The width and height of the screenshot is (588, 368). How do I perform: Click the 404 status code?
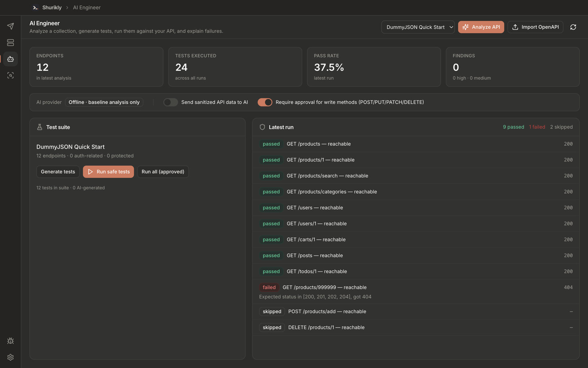point(568,287)
